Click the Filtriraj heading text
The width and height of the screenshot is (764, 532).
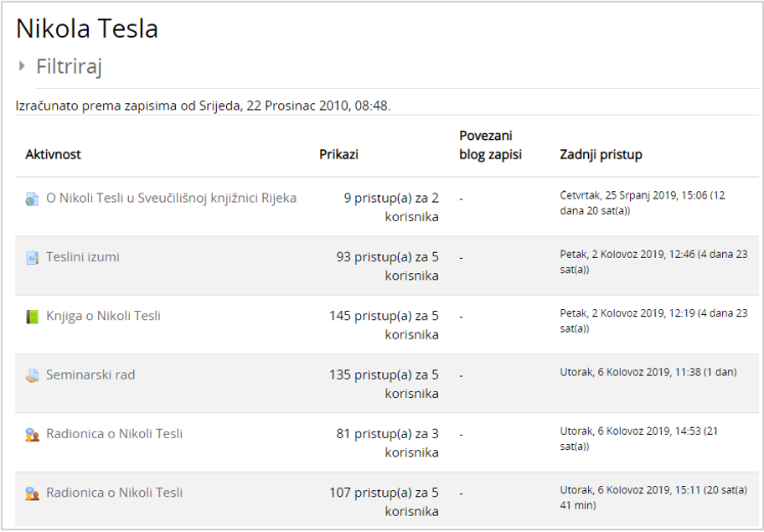[x=69, y=66]
